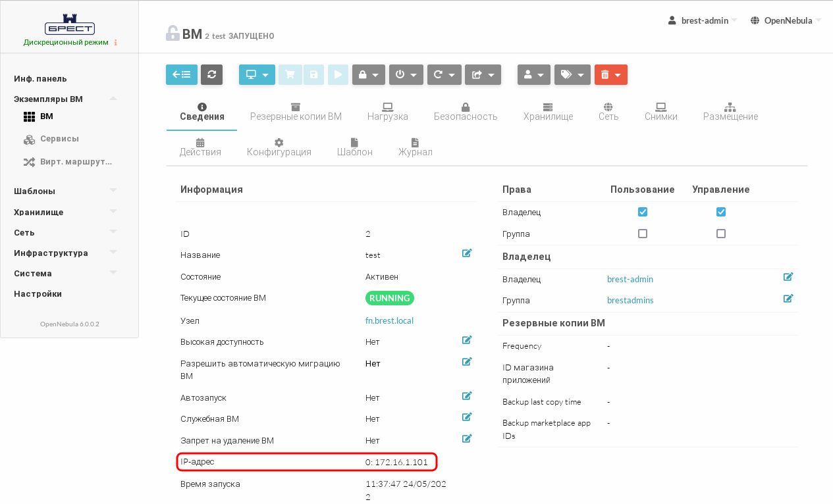This screenshot has width=833, height=504.
Task: Enable group Пользование permission checkbox
Action: click(x=643, y=234)
